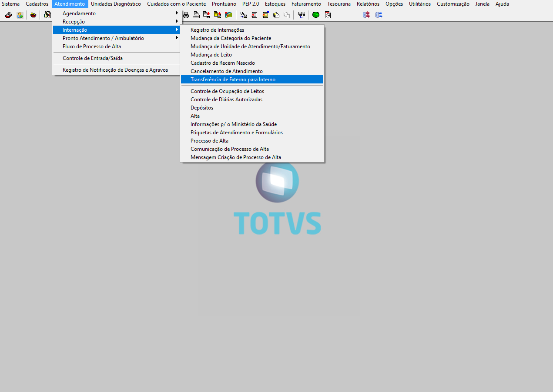Choose Mudança de Leito

(x=252, y=55)
